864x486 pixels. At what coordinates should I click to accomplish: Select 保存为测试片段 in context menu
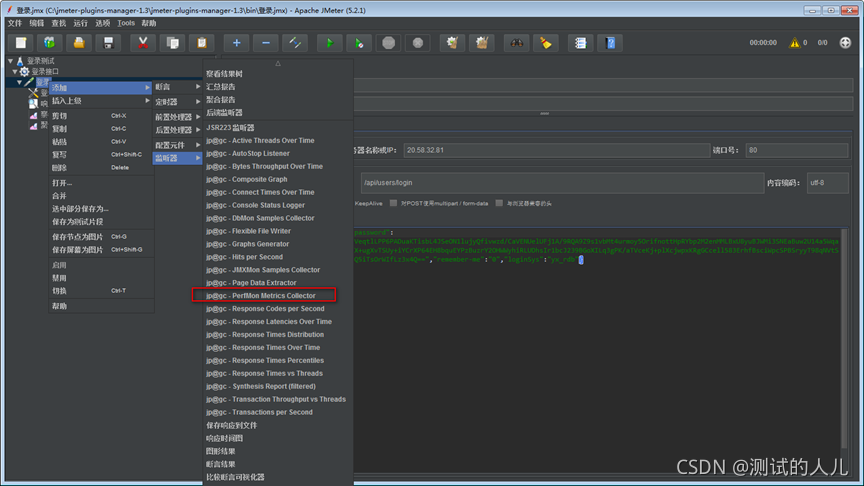click(101, 222)
